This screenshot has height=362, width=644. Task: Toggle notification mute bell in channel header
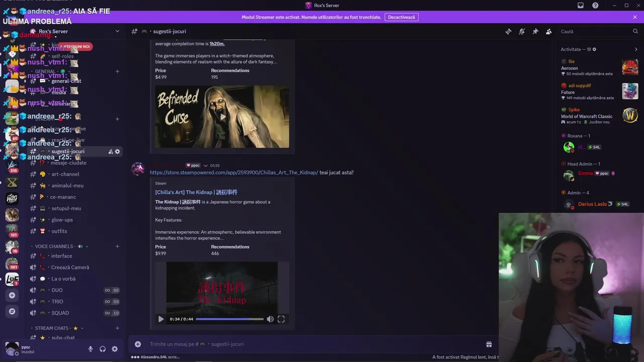point(522,31)
